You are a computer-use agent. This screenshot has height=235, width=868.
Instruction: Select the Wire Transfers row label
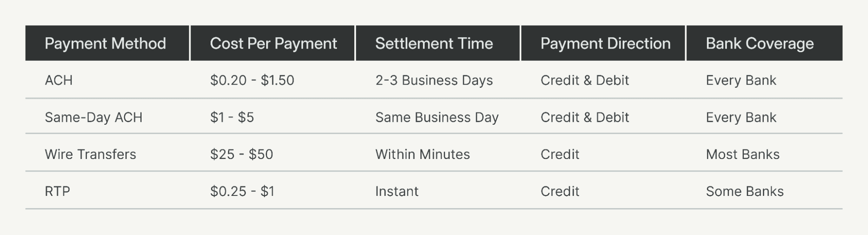click(x=90, y=154)
